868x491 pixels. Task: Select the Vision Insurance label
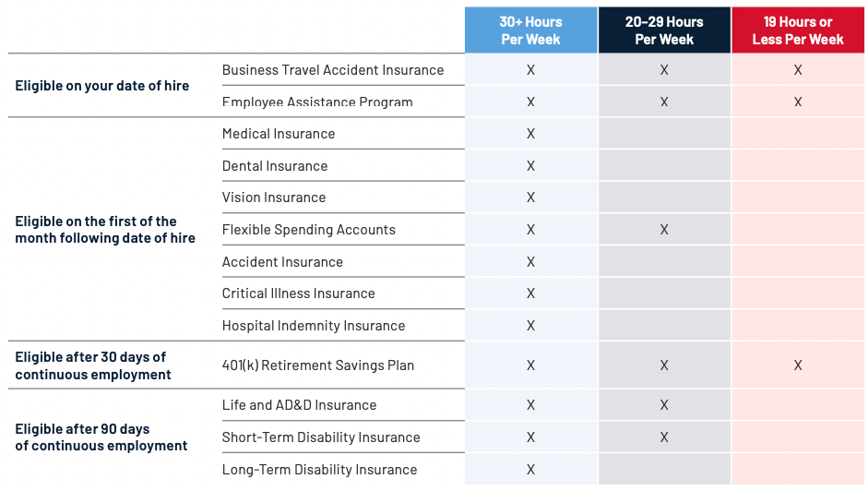point(273,198)
